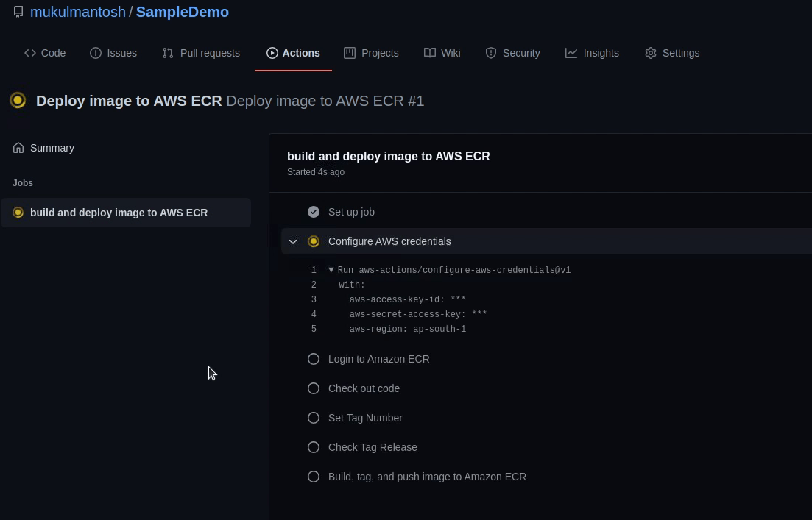The image size is (812, 520).
Task: Click the Wiki book icon
Action: coord(430,53)
